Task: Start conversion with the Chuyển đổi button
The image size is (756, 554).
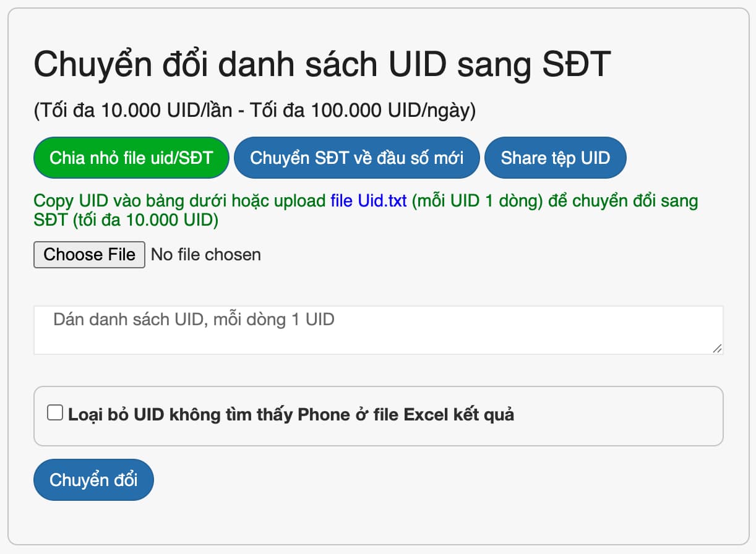Action: (x=93, y=479)
